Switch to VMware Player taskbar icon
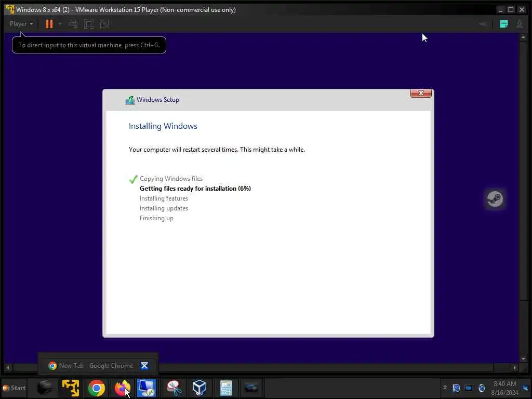Screen dimensions: 532x399 (x=70, y=388)
